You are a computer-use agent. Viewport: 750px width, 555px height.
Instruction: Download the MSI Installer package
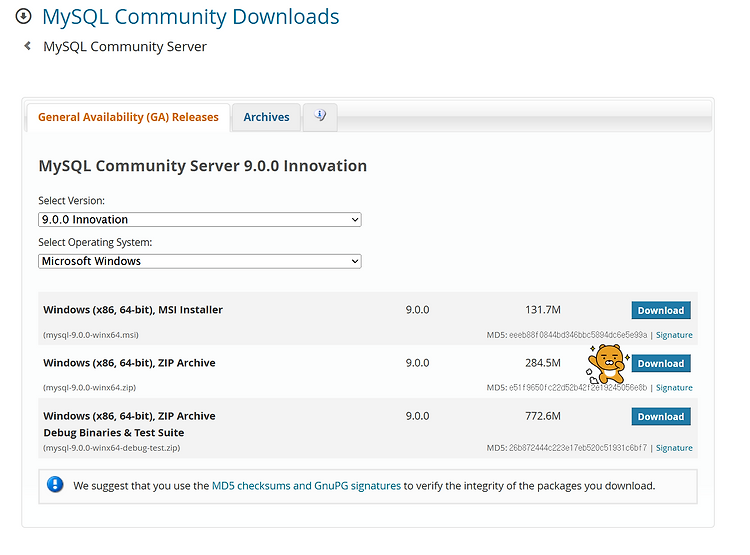click(661, 310)
